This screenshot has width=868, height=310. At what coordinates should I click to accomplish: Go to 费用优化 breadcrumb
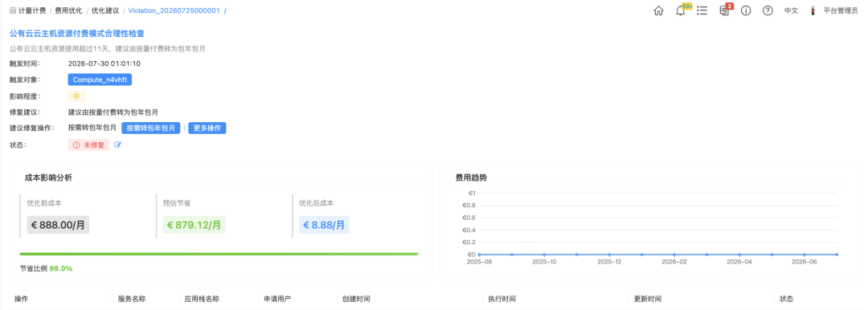pyautogui.click(x=68, y=10)
